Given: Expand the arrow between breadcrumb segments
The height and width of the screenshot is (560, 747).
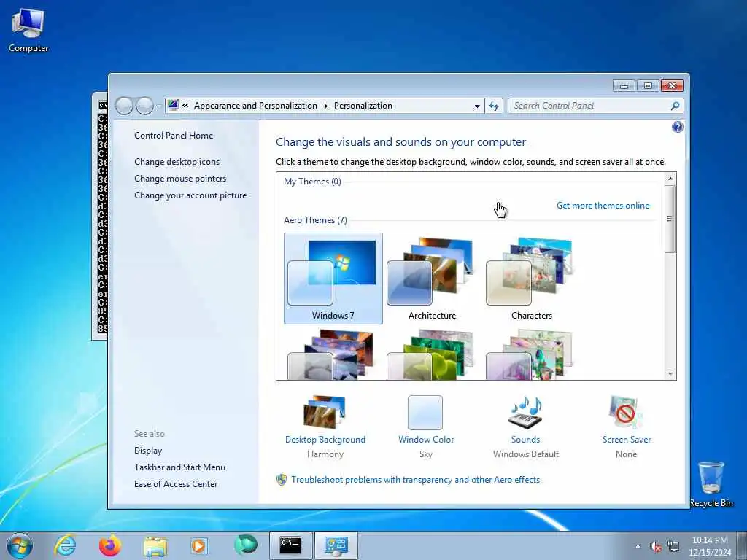Looking at the screenshot, I should pos(326,106).
